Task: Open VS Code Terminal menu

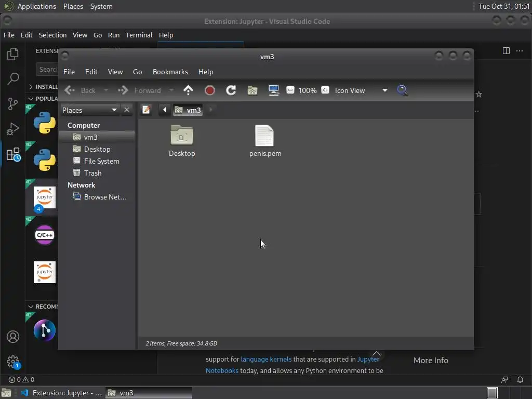Action: (x=139, y=35)
